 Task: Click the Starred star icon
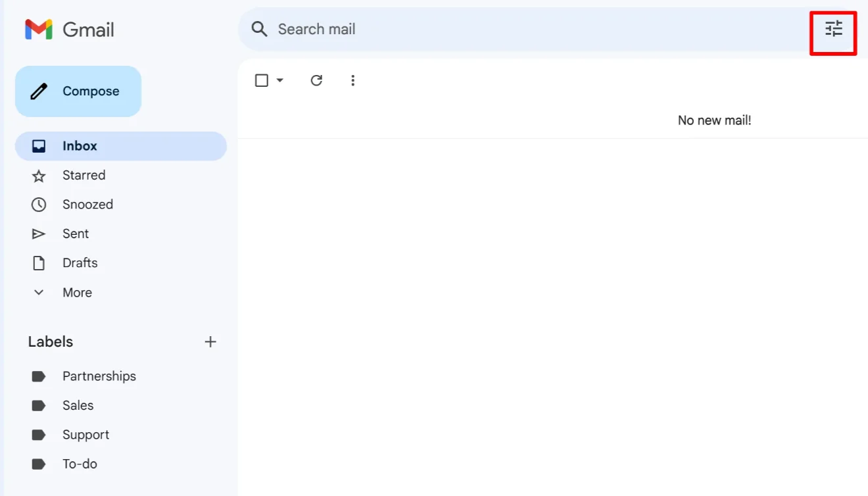[39, 176]
